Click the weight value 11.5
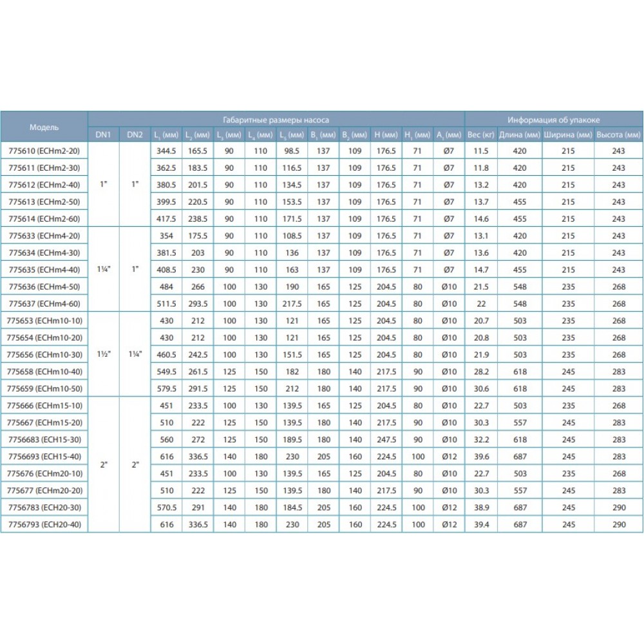 (481, 151)
